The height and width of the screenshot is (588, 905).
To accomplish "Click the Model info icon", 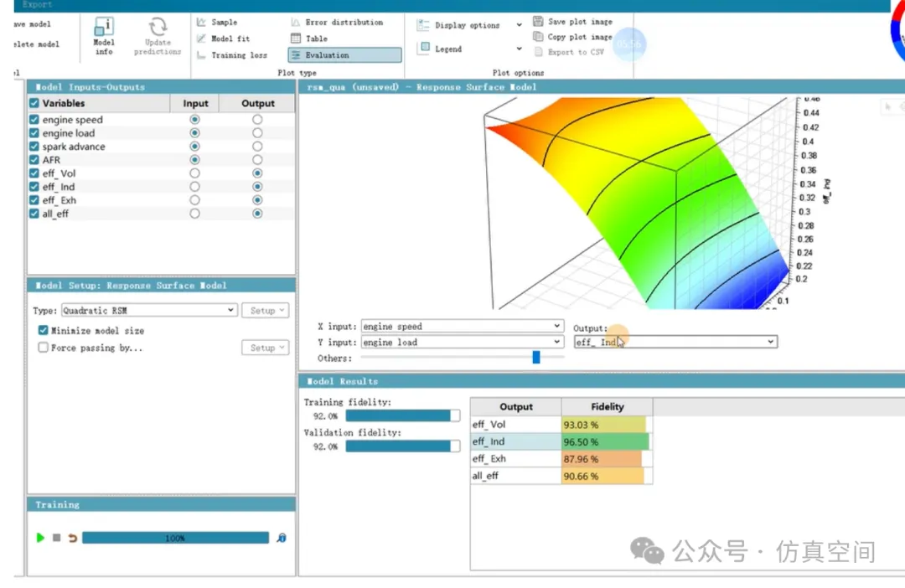I will point(104,32).
